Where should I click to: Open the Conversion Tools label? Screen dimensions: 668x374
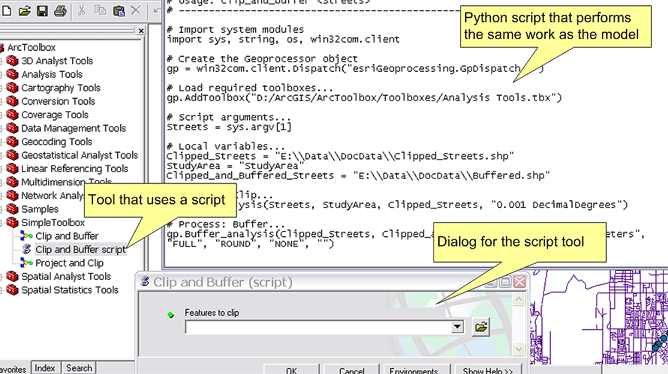pyautogui.click(x=58, y=101)
